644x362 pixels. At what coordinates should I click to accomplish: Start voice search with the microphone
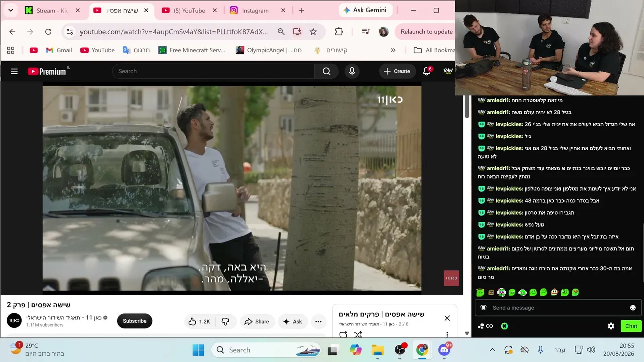(352, 71)
